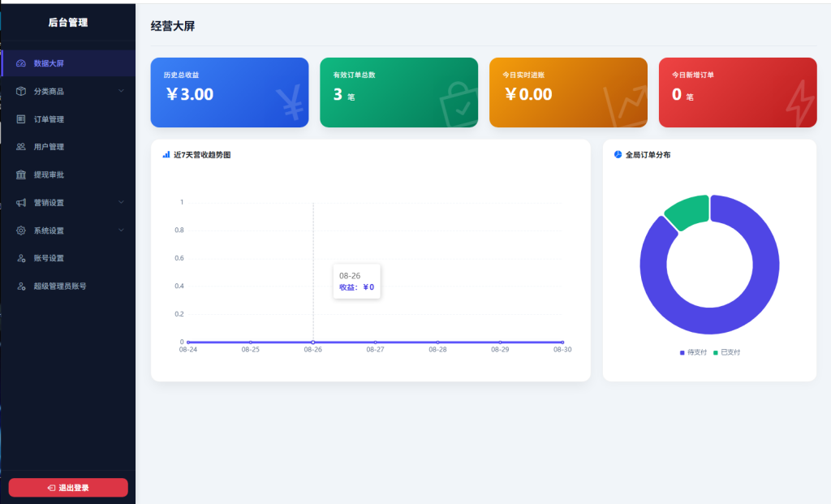Open the 数据大屏 menu item

coord(68,63)
